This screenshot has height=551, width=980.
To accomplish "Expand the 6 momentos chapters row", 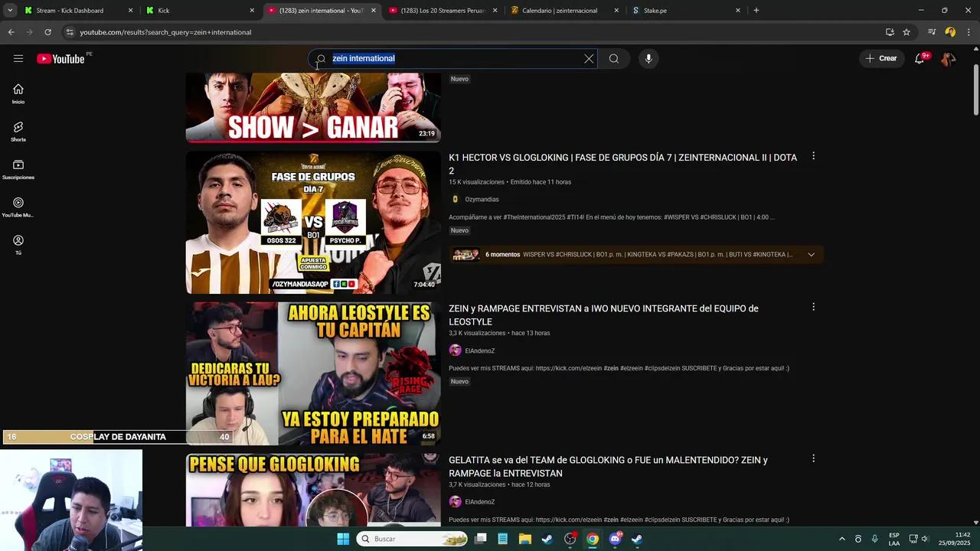I will pos(811,255).
